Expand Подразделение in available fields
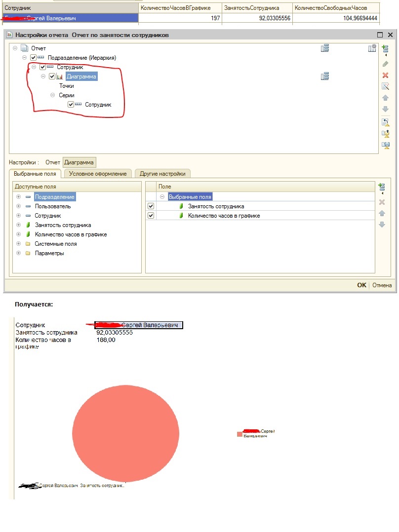The width and height of the screenshot is (399, 532). [x=19, y=197]
